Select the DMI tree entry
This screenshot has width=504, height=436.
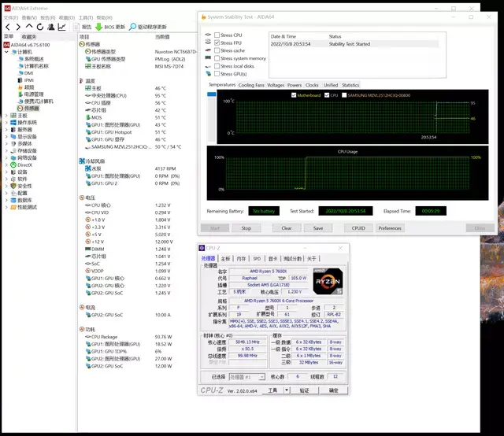(x=26, y=73)
